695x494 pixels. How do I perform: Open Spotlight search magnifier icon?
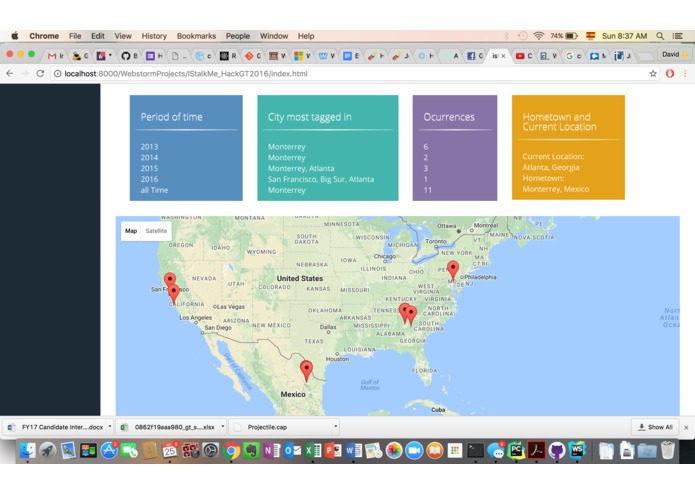pyautogui.click(x=660, y=36)
